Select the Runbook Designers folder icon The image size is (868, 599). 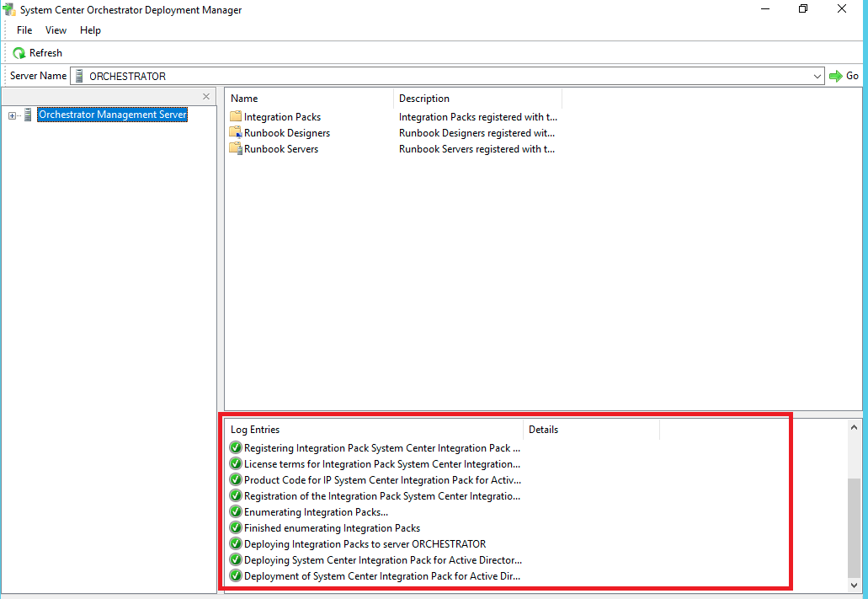tap(236, 133)
